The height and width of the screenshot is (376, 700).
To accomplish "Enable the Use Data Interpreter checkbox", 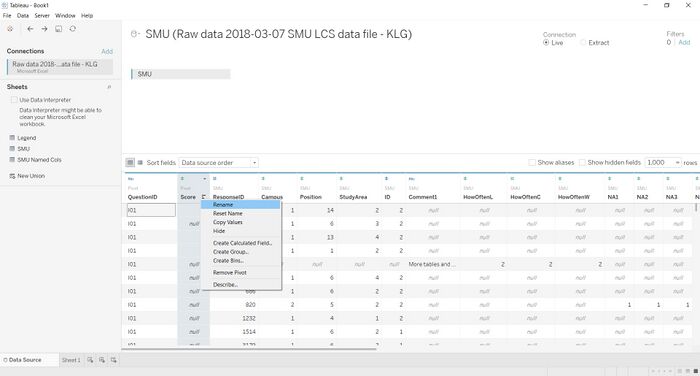I will pyautogui.click(x=14, y=100).
